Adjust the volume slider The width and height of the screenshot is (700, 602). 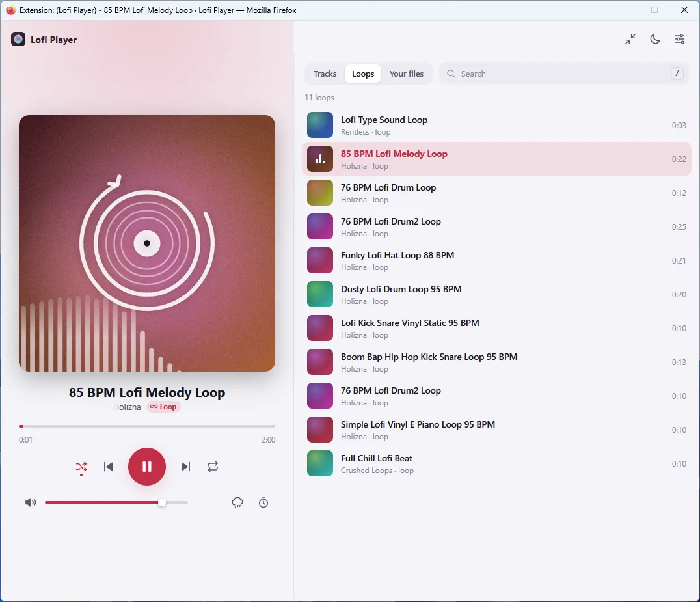(116, 503)
